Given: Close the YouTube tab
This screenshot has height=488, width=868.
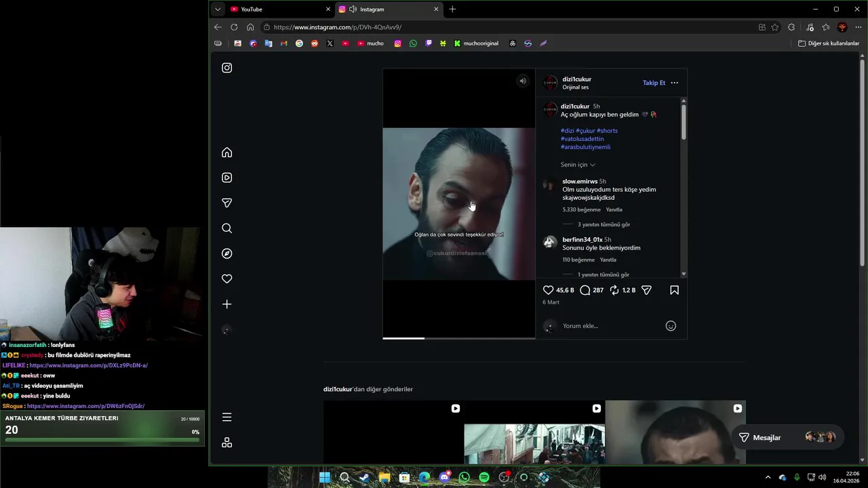Looking at the screenshot, I should 328,9.
